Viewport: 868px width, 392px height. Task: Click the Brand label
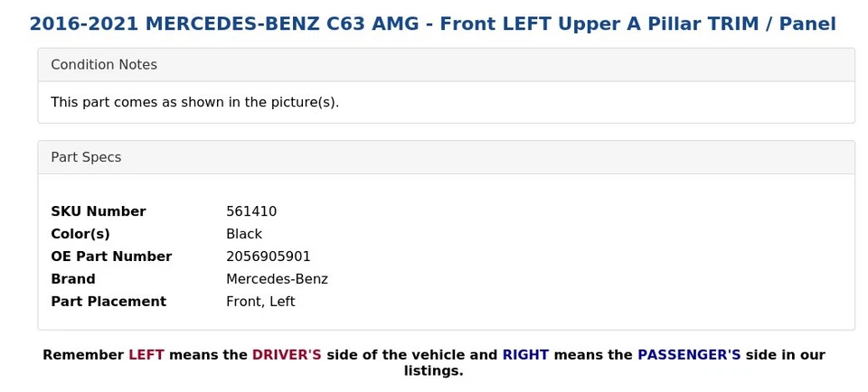point(73,279)
